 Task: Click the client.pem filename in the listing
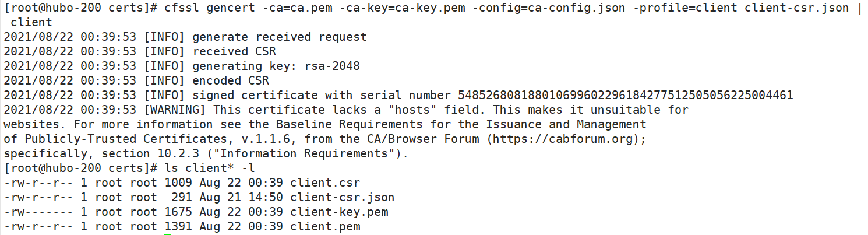[325, 226]
